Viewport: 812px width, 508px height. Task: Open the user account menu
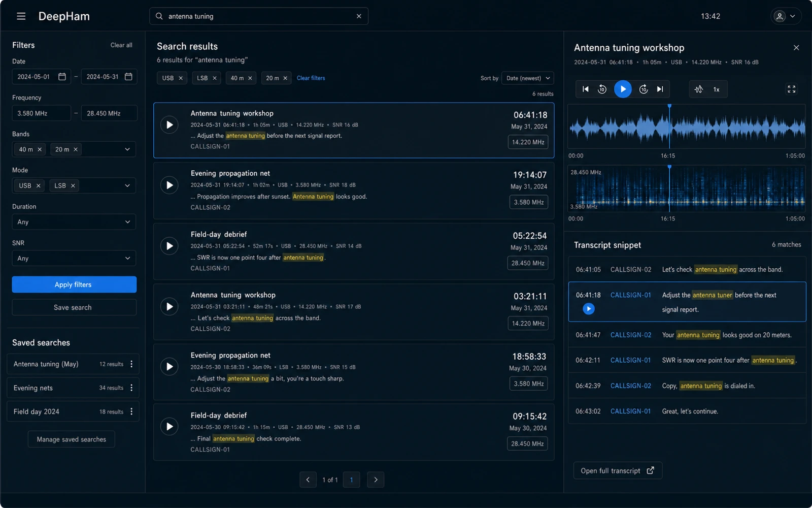pos(786,16)
